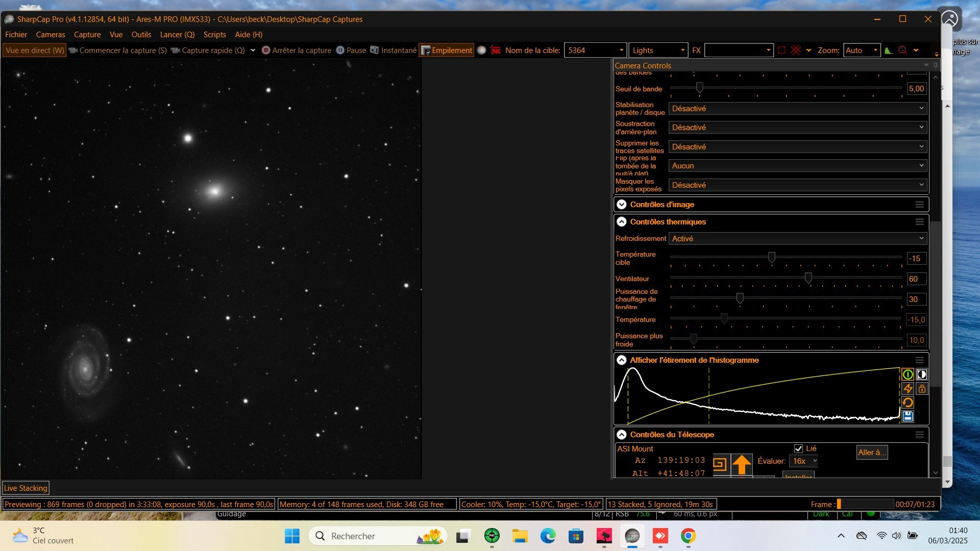Click the Instantané snapshot button
Screen dimensions: 980x551
(394, 50)
